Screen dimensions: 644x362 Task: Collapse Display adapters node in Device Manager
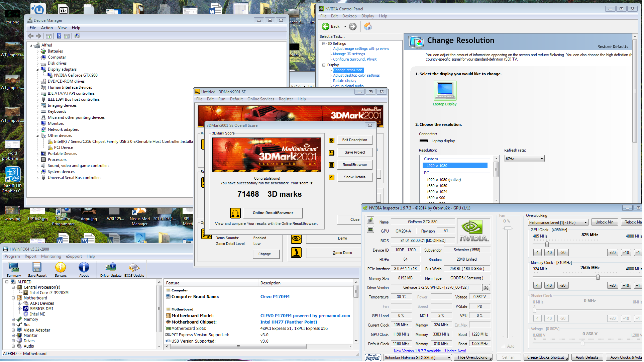coord(38,70)
